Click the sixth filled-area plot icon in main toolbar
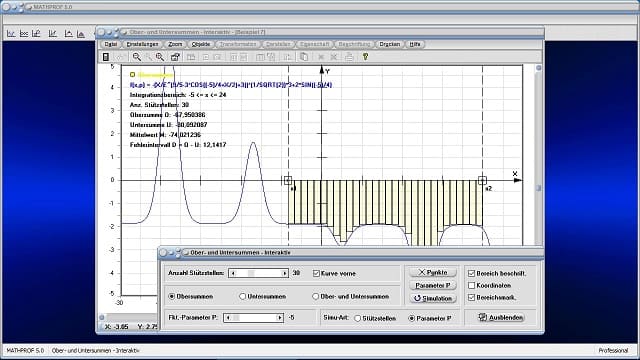 (81, 34)
